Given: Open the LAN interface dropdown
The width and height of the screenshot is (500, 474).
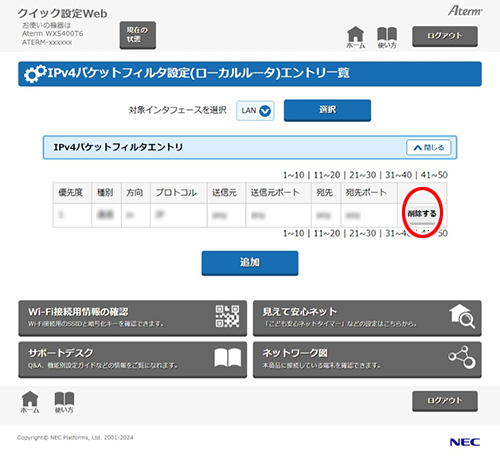Looking at the screenshot, I should click(x=255, y=111).
